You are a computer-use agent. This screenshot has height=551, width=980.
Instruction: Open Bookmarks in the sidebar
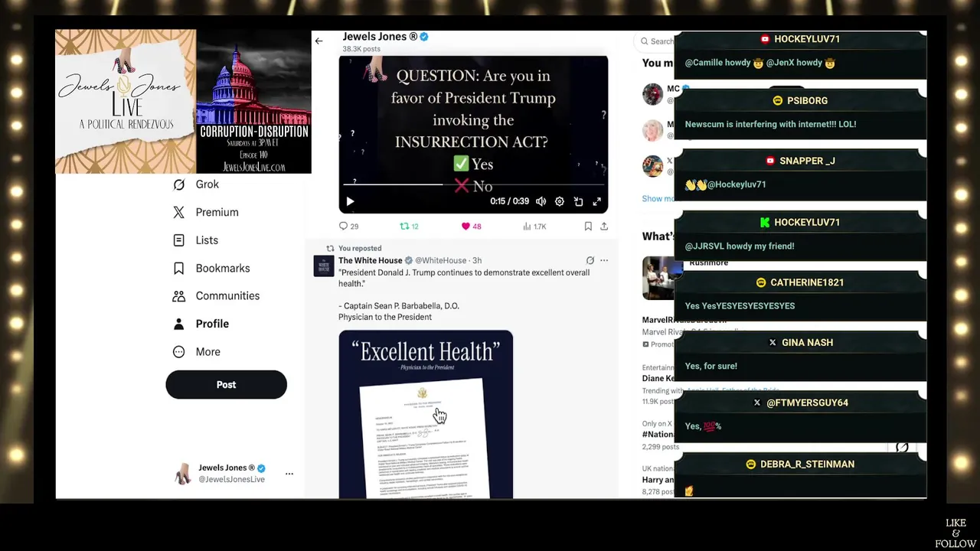(x=211, y=268)
